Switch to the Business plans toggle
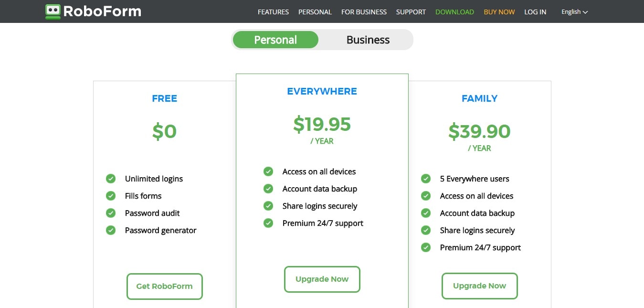The image size is (644, 308). tap(368, 40)
